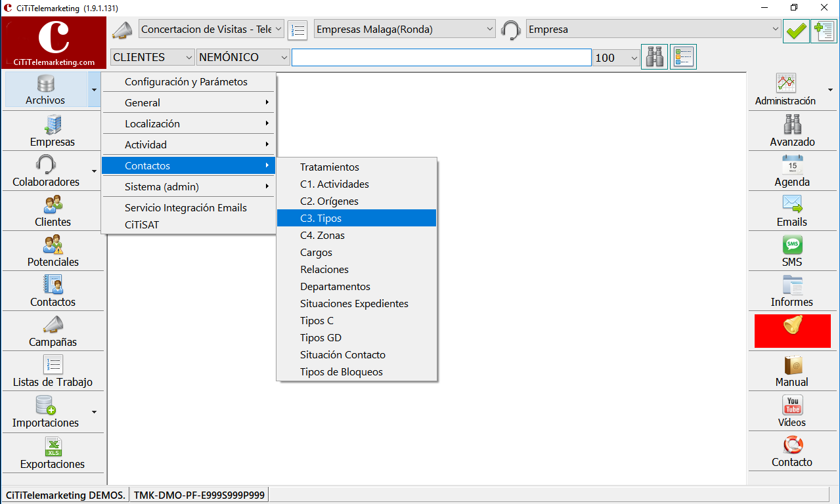Screen dimensions: 840x504
Task: Click the binoculars search icon in toolbar
Action: pyautogui.click(x=654, y=57)
